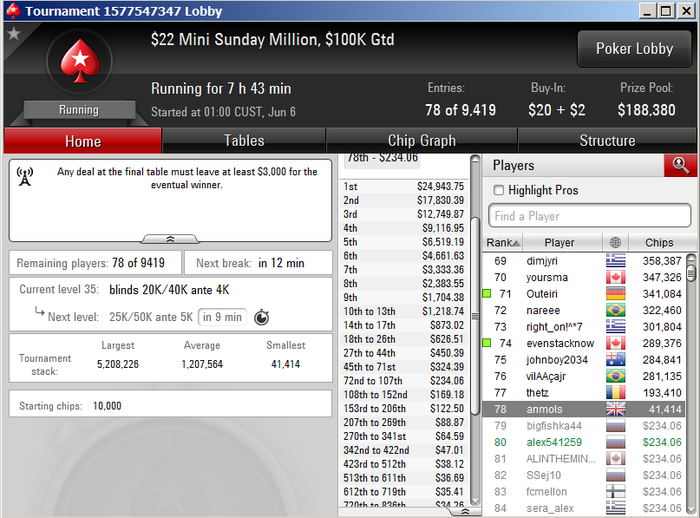Click the player search magnifier icon

(x=680, y=165)
